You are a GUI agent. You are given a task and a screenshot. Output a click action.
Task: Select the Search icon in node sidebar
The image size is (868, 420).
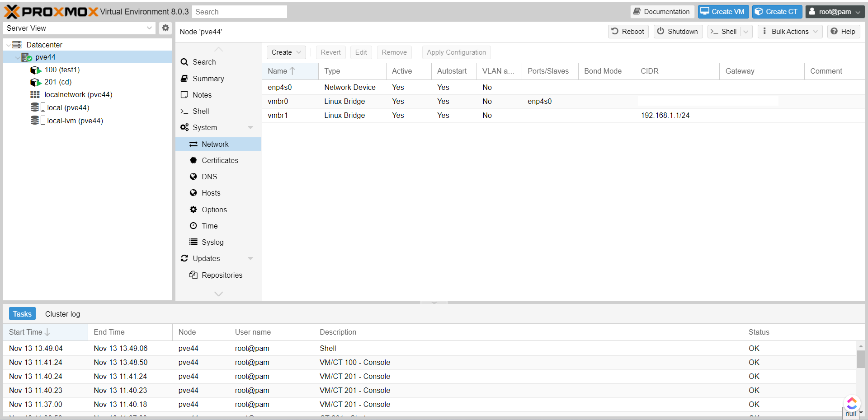pos(184,62)
